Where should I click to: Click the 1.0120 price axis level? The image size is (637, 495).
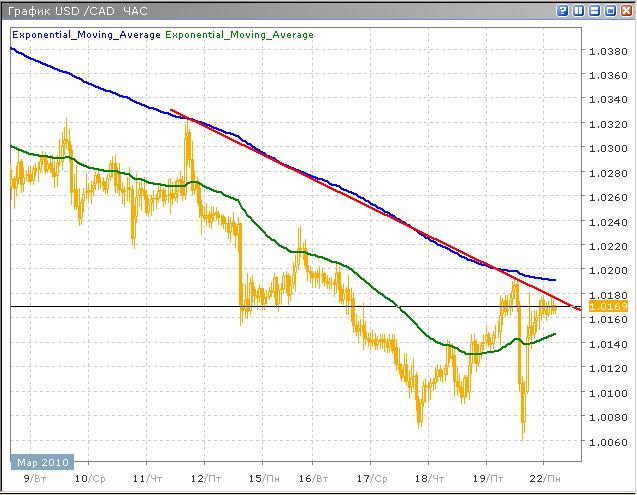pyautogui.click(x=608, y=367)
